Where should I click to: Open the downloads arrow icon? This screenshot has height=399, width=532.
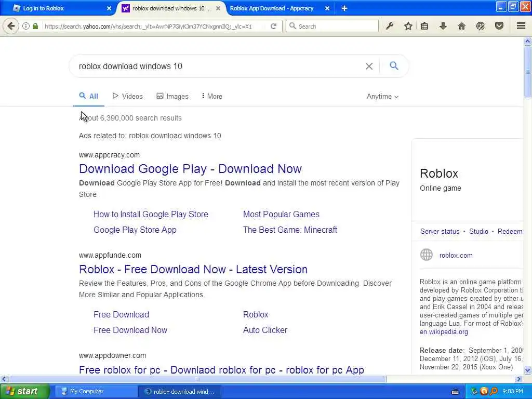point(443,26)
